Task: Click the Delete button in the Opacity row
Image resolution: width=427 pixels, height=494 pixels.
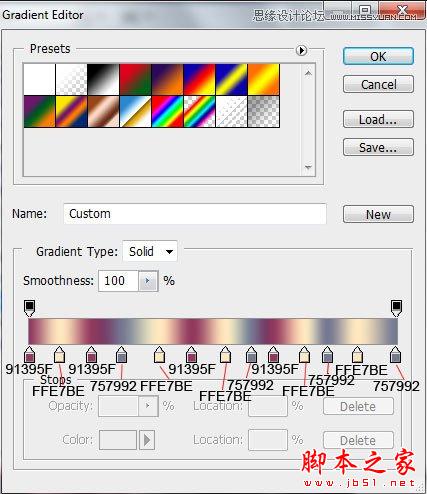Action: (x=358, y=407)
